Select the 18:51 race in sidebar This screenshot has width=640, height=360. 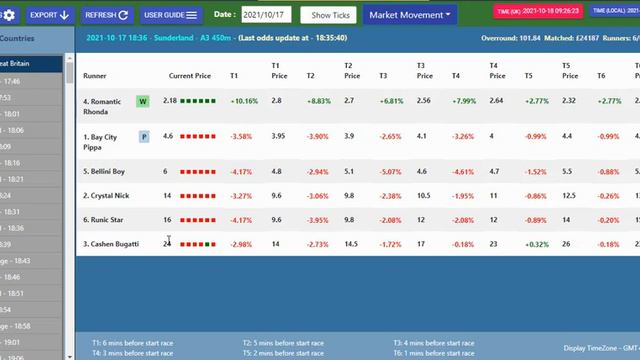[x=31, y=293]
